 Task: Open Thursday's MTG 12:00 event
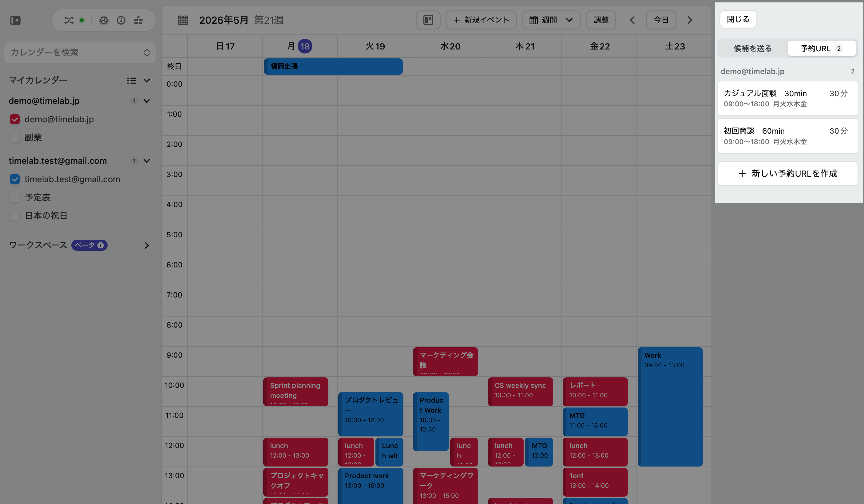pyautogui.click(x=539, y=452)
